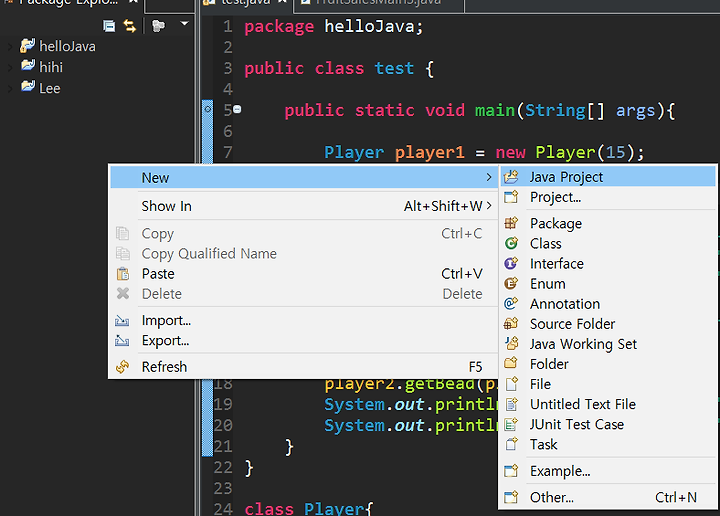Image resolution: width=720 pixels, height=516 pixels.
Task: Click the Source Folder icon
Action: coord(511,324)
